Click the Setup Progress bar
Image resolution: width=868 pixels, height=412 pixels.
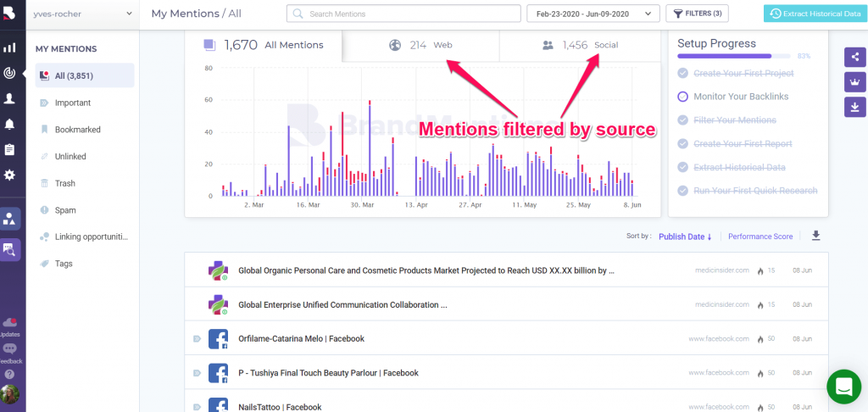point(734,56)
